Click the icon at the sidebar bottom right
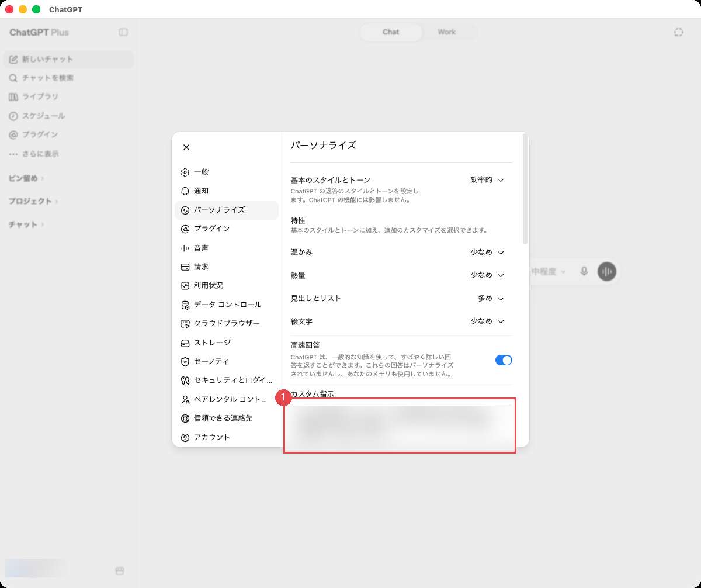 [120, 571]
